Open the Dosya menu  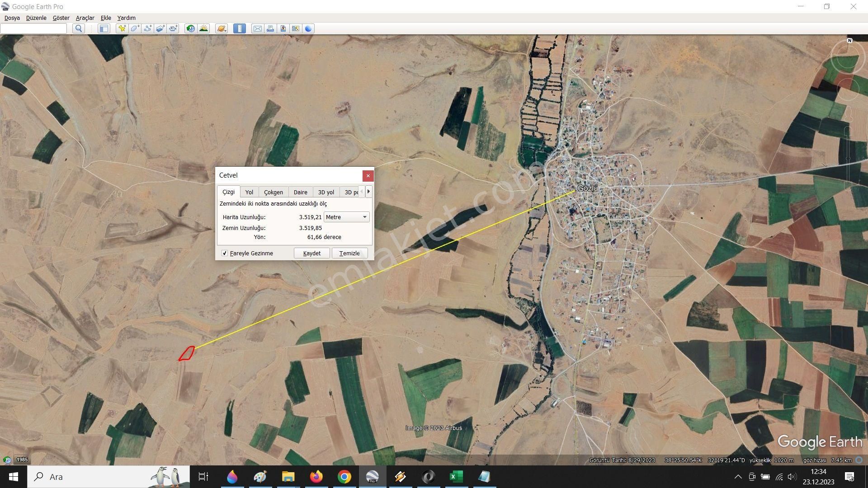pyautogui.click(x=12, y=18)
